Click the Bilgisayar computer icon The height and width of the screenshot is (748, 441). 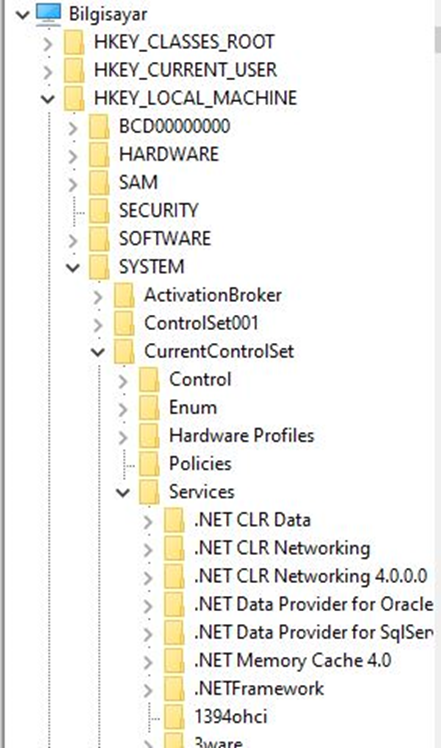(x=49, y=13)
